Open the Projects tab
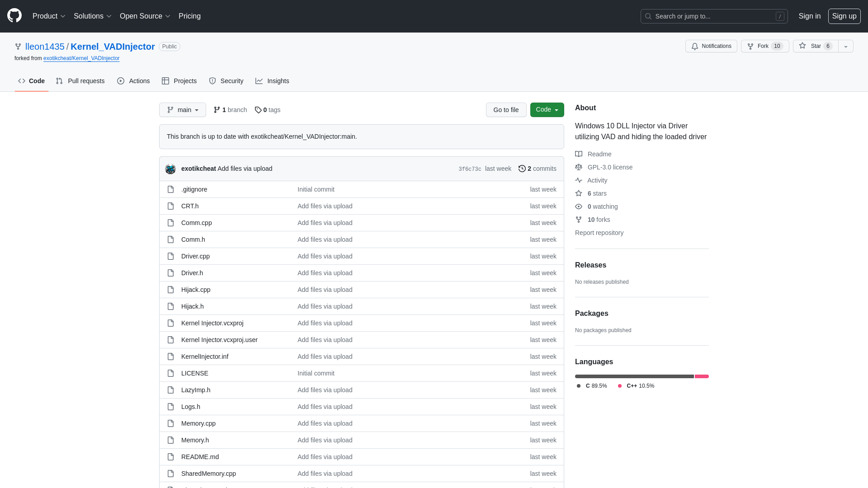868x488 pixels. [179, 81]
